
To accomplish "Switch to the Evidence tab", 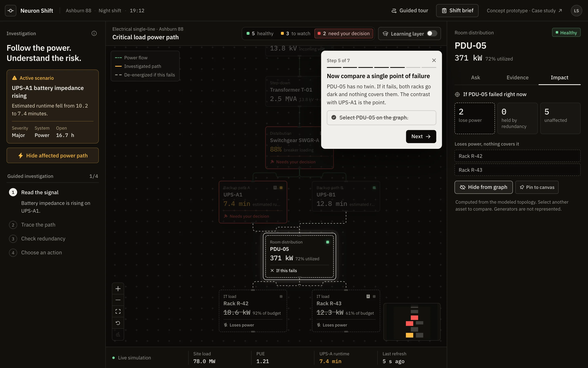I will coord(517,77).
